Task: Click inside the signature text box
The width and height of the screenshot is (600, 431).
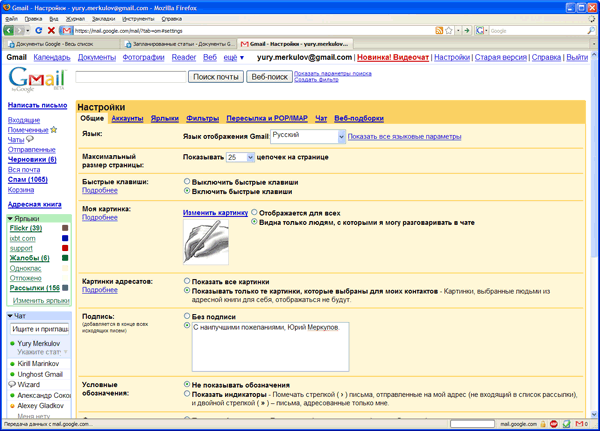Action: [271, 347]
